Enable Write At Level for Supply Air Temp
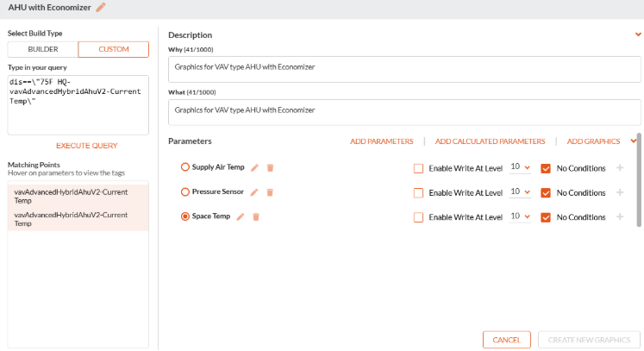 [x=418, y=168]
